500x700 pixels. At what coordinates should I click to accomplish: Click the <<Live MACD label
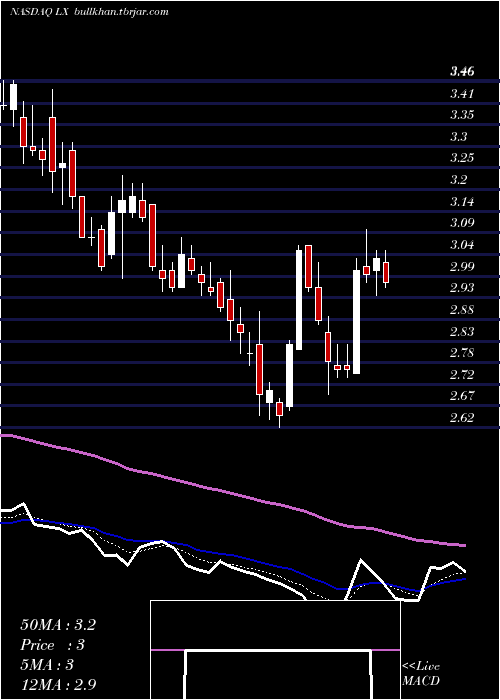pyautogui.click(x=421, y=674)
